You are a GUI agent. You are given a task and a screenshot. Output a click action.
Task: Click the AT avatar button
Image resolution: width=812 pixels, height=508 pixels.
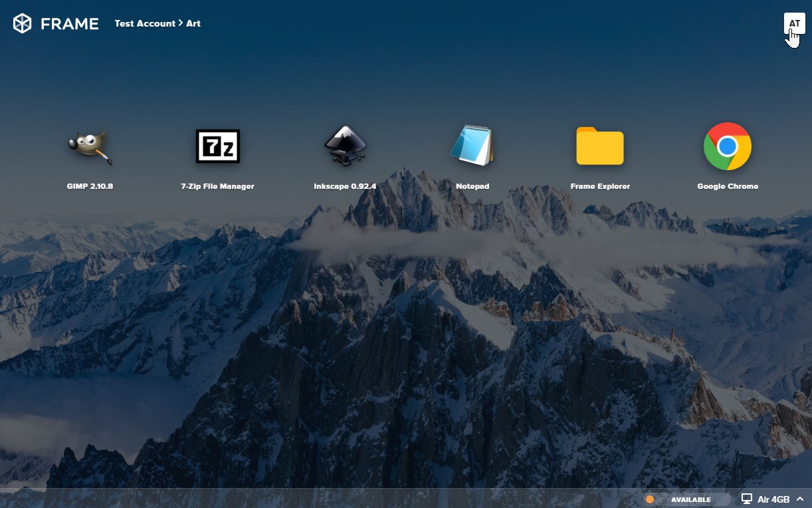pos(795,23)
